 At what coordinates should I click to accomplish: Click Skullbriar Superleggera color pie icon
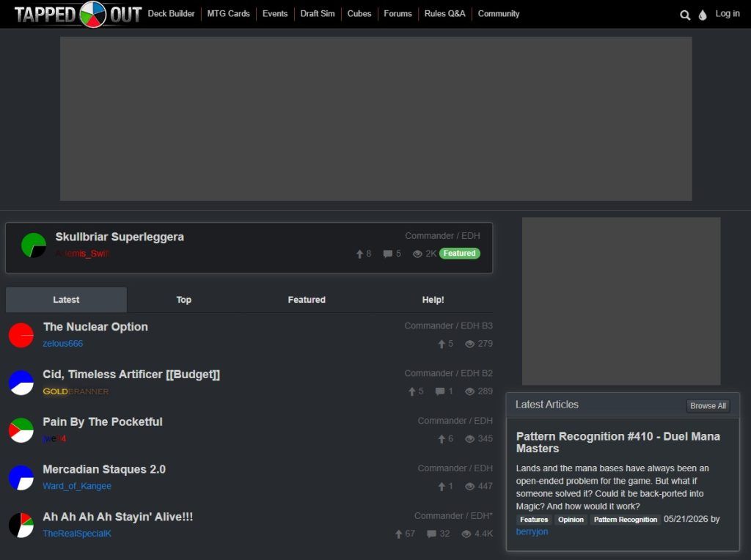34,245
